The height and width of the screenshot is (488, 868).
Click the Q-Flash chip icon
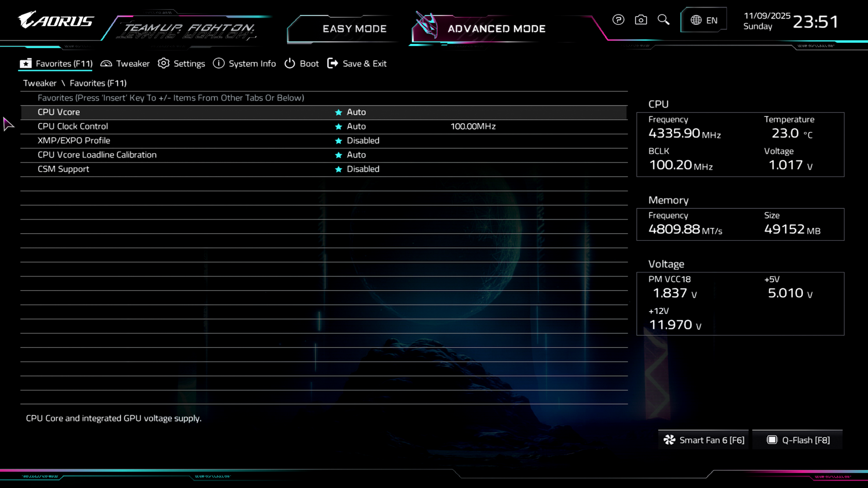coord(772,440)
